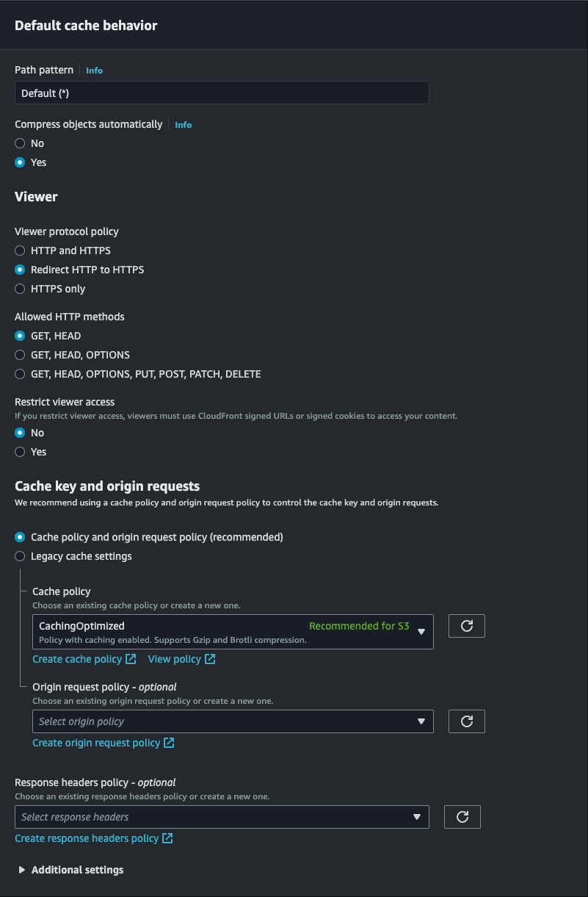The height and width of the screenshot is (897, 588).
Task: Click external link icon beside Create response headers policy
Action: 169,837
